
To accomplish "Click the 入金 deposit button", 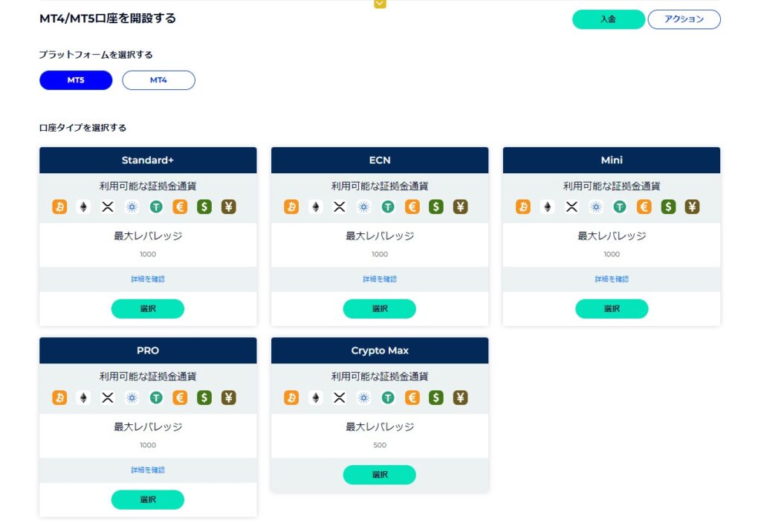I will tap(608, 19).
